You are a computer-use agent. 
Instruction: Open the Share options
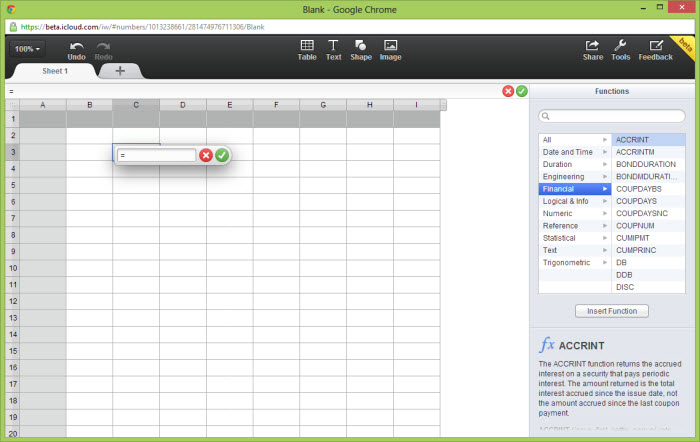(592, 50)
